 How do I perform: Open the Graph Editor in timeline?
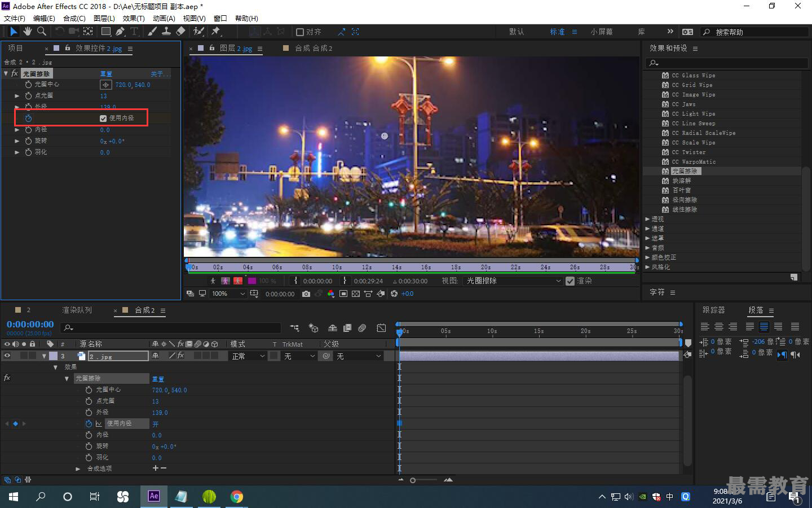coord(381,328)
